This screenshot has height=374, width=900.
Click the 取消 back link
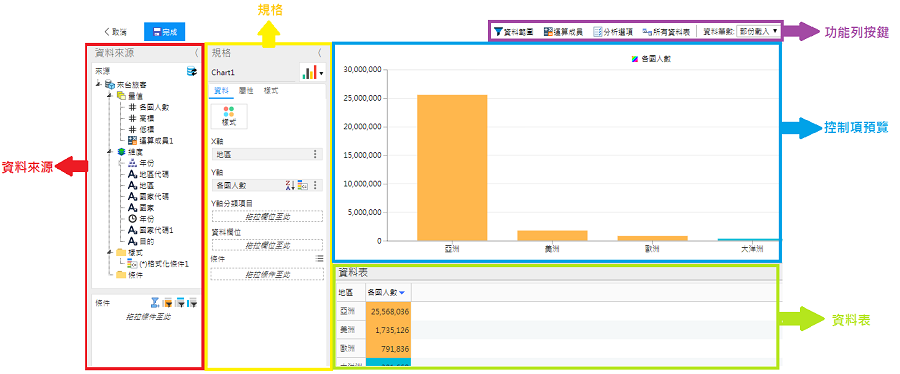tap(115, 32)
